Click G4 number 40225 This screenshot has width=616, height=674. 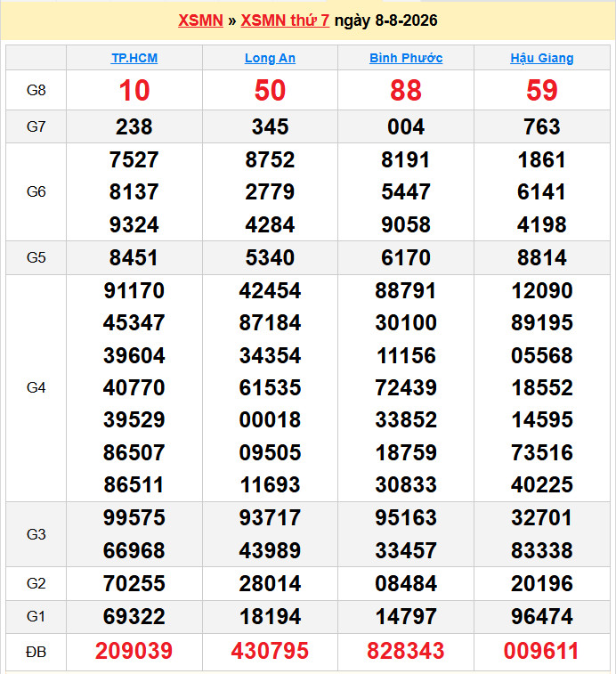pos(541,485)
